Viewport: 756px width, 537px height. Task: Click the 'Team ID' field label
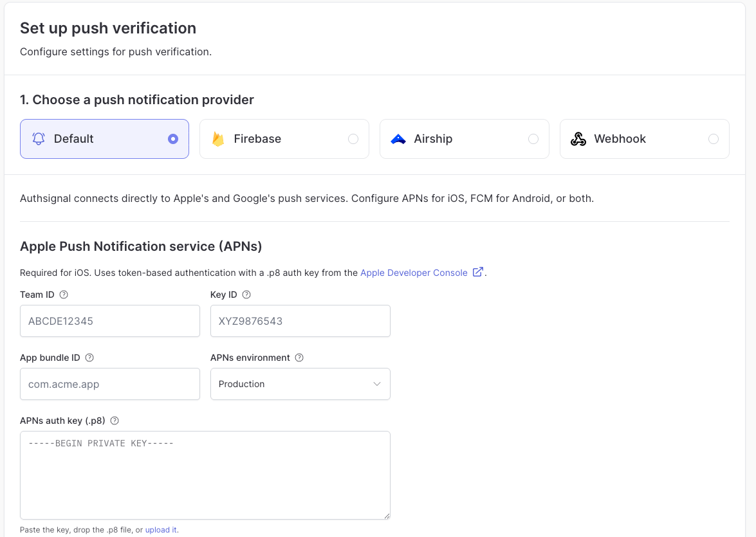[x=37, y=295]
